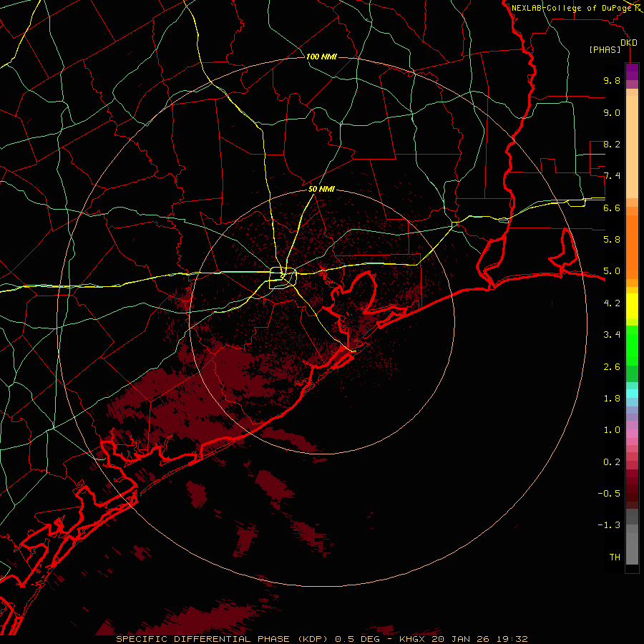The height and width of the screenshot is (644, 644).
Task: Click the 5.0 color scale label
Action: 612,271
